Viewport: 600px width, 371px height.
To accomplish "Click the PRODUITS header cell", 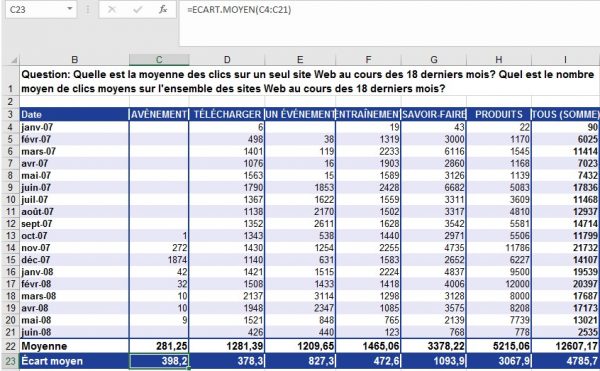I will (x=499, y=114).
